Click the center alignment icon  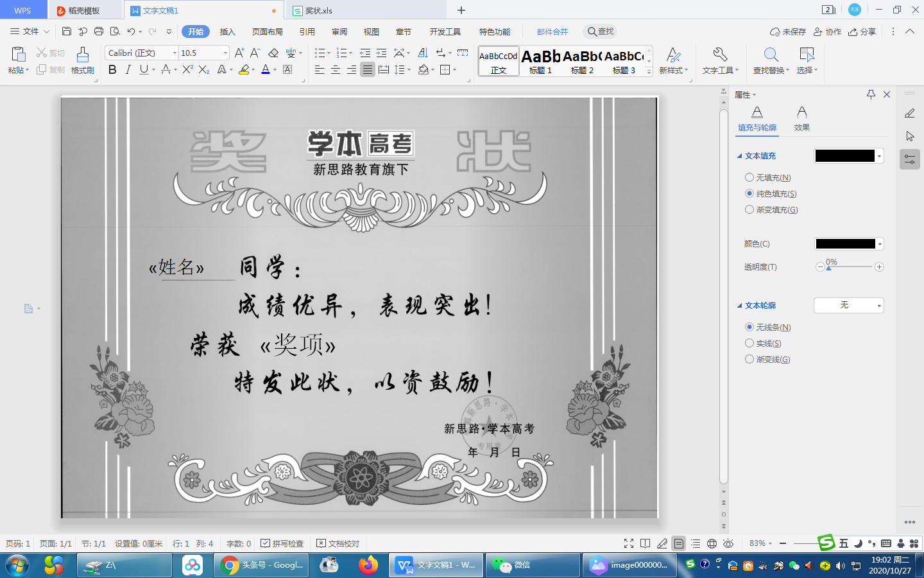click(x=335, y=69)
